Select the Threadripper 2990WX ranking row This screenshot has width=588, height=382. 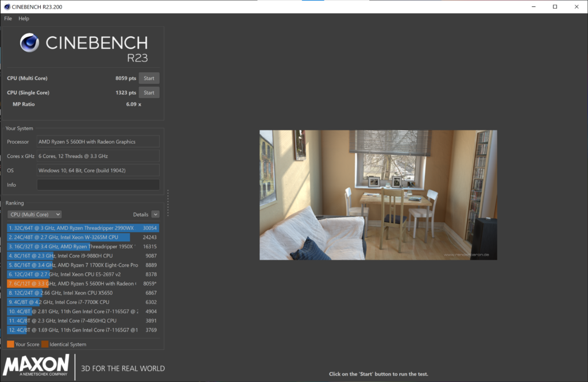coord(83,228)
